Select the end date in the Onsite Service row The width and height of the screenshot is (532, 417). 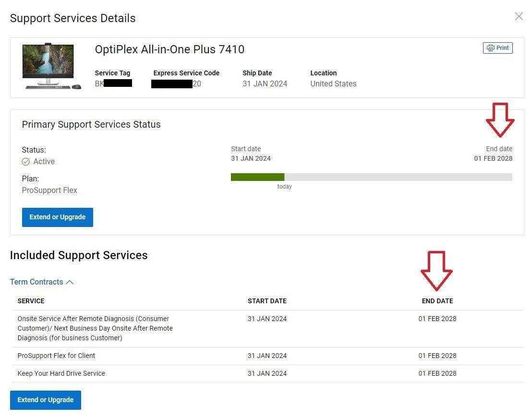pos(437,319)
